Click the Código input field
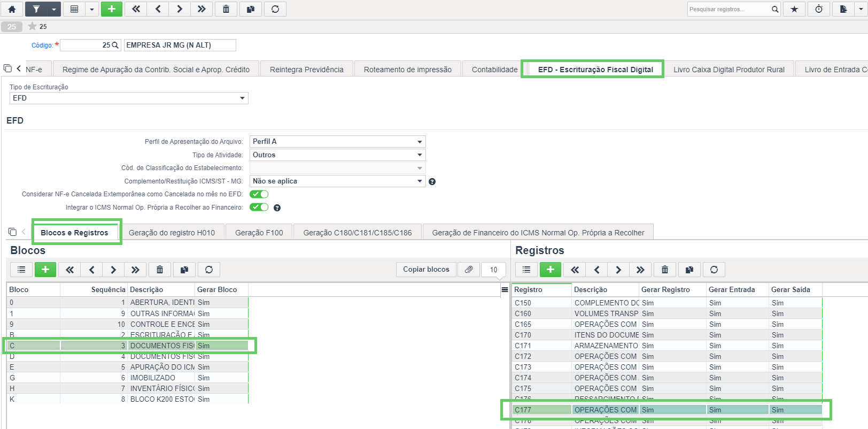 (86, 45)
